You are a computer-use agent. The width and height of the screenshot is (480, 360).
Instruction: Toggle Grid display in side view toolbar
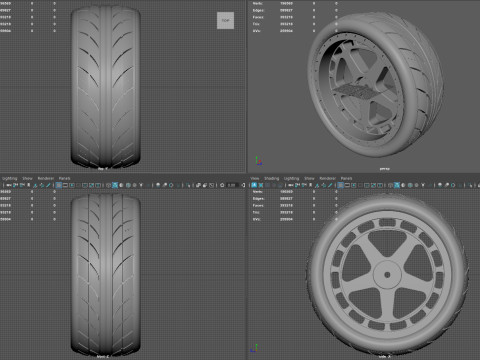pos(340,185)
